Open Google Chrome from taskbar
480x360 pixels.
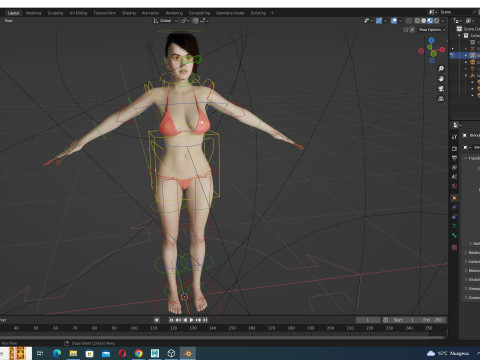point(139,353)
